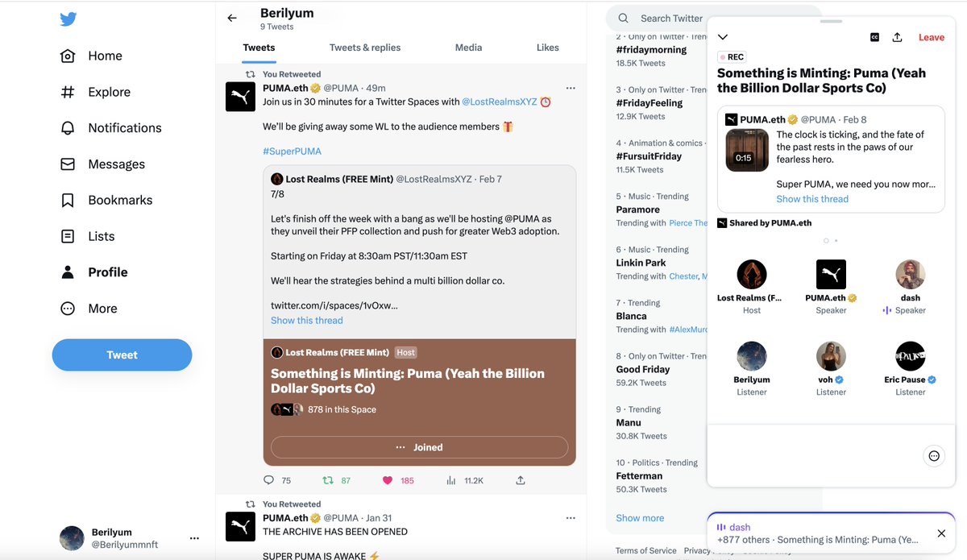Open the Likes tab
The width and height of the screenshot is (967, 560).
(548, 48)
